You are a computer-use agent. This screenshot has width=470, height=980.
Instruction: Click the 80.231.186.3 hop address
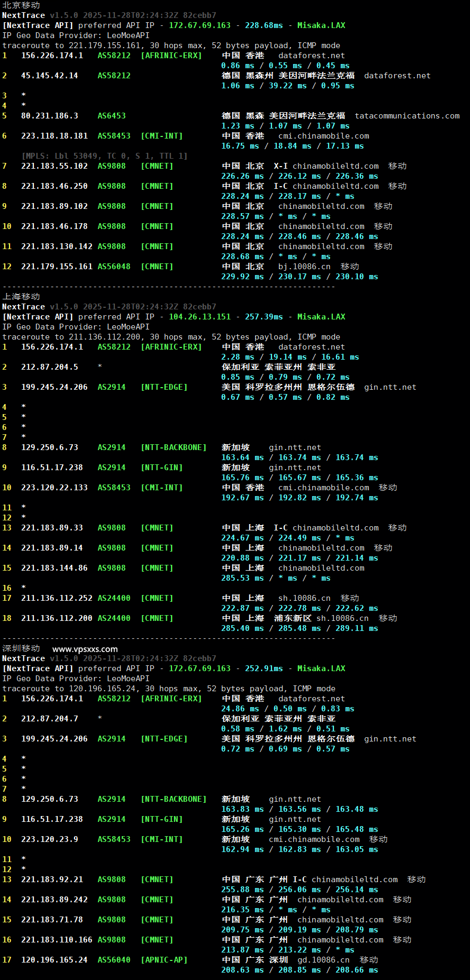pyautogui.click(x=49, y=116)
